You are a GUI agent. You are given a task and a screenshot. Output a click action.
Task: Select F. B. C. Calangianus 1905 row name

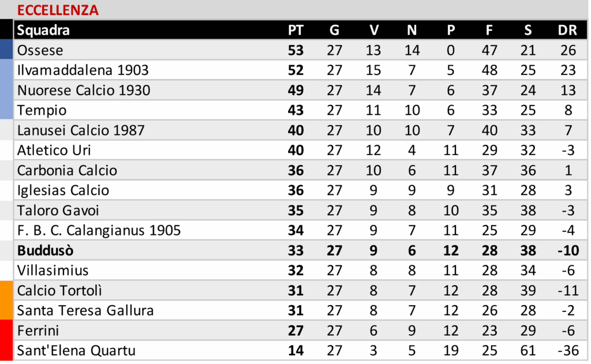pyautogui.click(x=99, y=231)
